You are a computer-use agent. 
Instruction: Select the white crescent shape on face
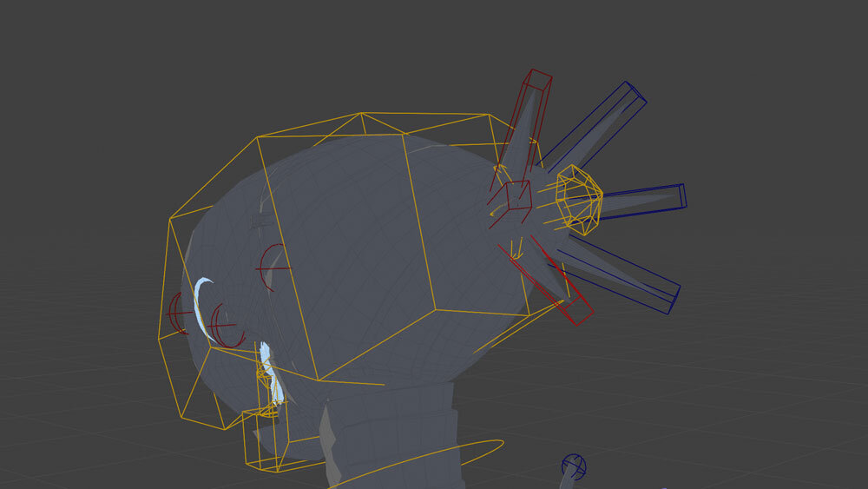coord(200,306)
